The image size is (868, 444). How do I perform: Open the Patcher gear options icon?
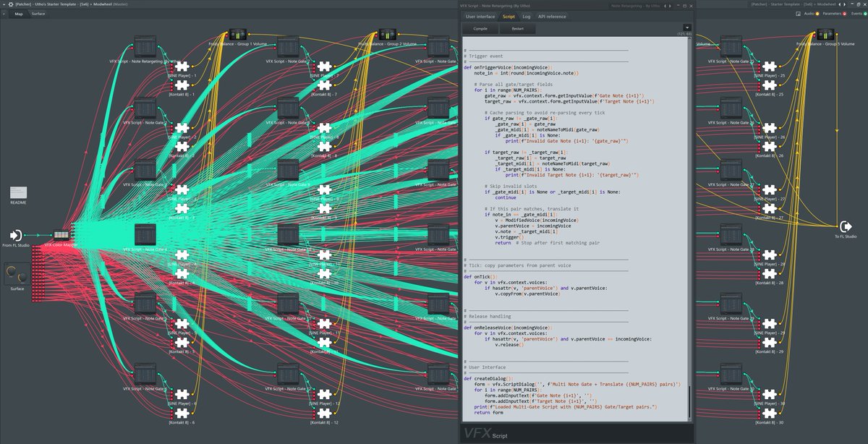10,4
